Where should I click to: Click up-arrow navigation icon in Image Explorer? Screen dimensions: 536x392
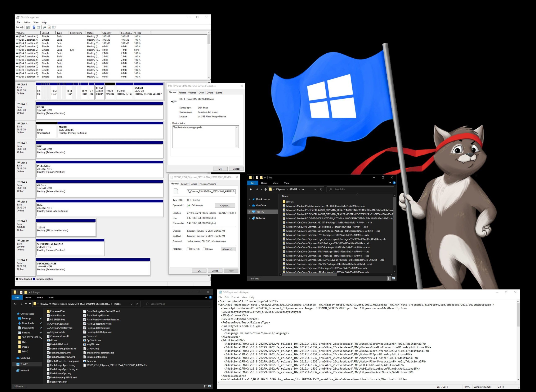30,304
